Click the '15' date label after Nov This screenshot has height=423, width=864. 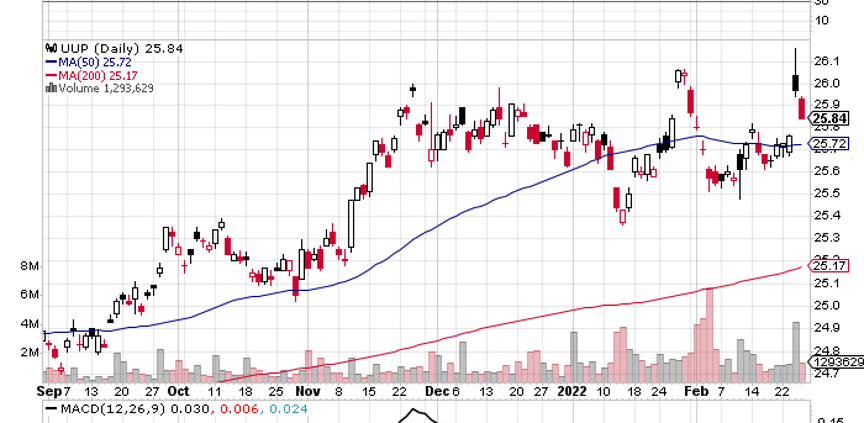[369, 392]
